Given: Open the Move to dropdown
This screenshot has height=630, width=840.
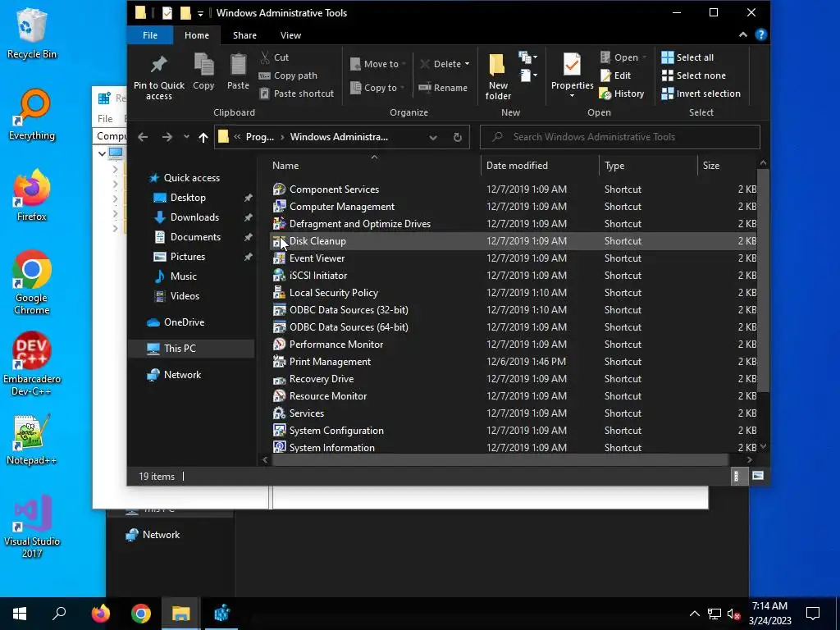Looking at the screenshot, I should coord(378,64).
